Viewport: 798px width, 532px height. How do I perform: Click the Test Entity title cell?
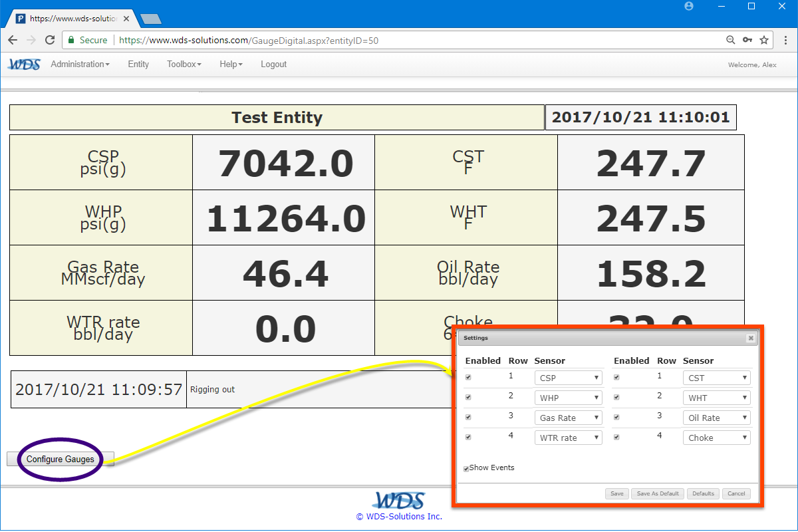(277, 118)
